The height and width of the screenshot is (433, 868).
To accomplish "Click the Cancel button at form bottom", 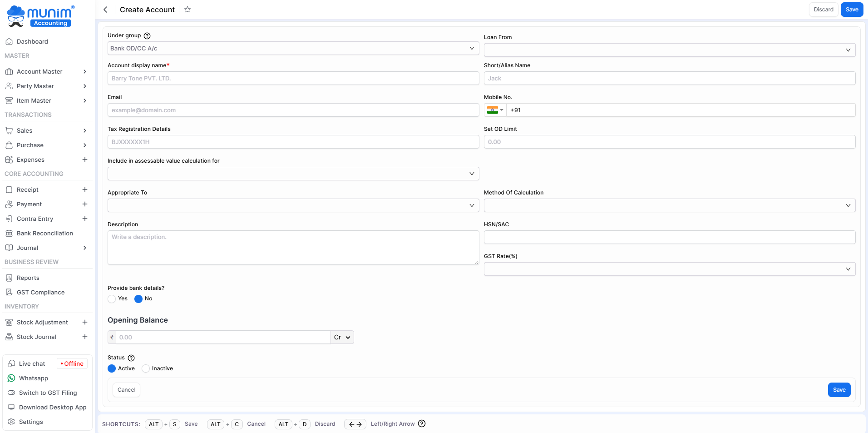I will (126, 390).
